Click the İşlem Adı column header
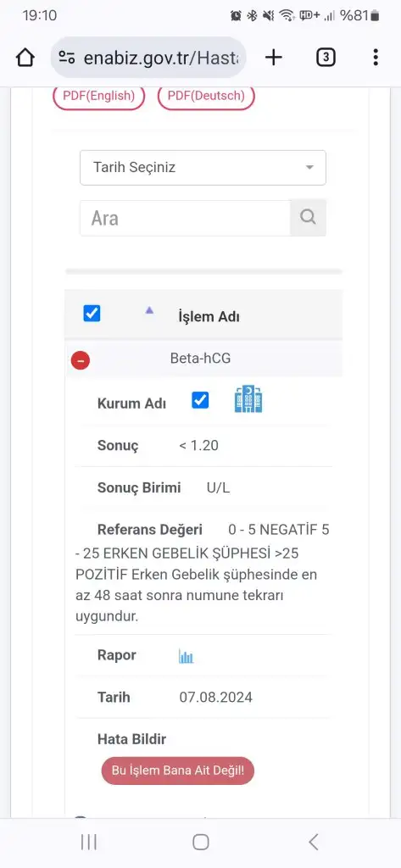Image resolution: width=401 pixels, height=868 pixels. tap(209, 317)
